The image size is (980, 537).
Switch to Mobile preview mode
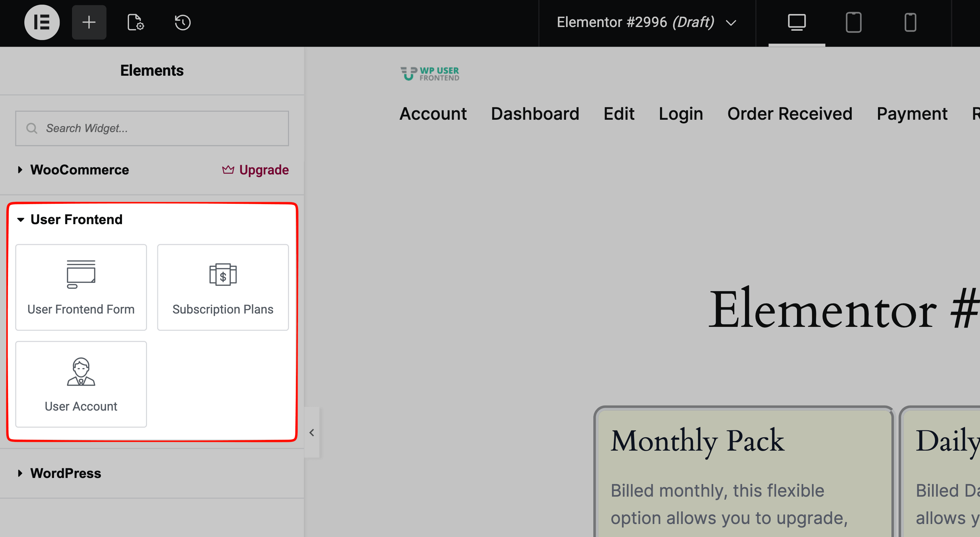pyautogui.click(x=911, y=22)
